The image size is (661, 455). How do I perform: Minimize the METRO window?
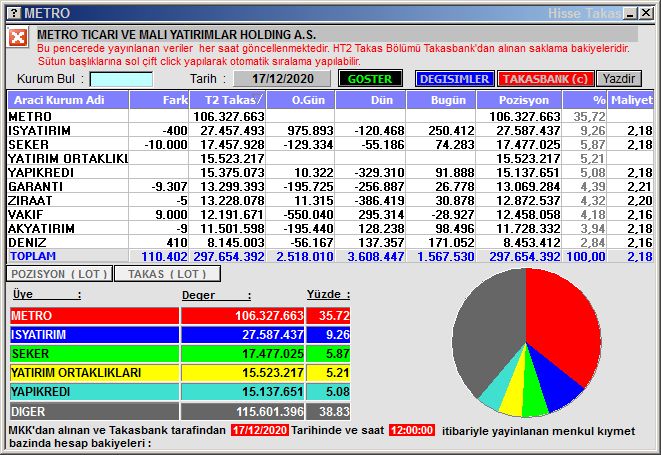click(631, 13)
